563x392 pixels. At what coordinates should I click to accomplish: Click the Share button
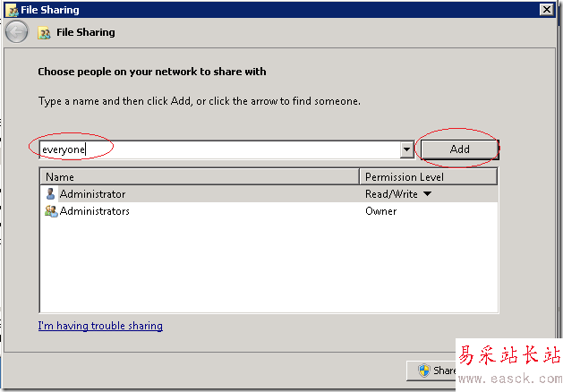pos(431,371)
